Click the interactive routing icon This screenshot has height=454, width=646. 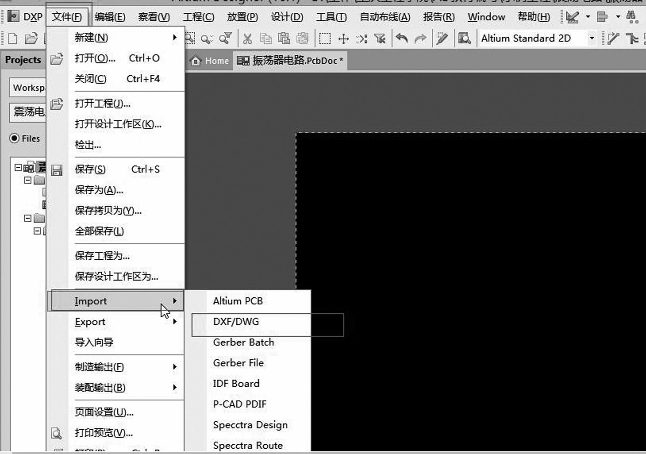[613, 39]
